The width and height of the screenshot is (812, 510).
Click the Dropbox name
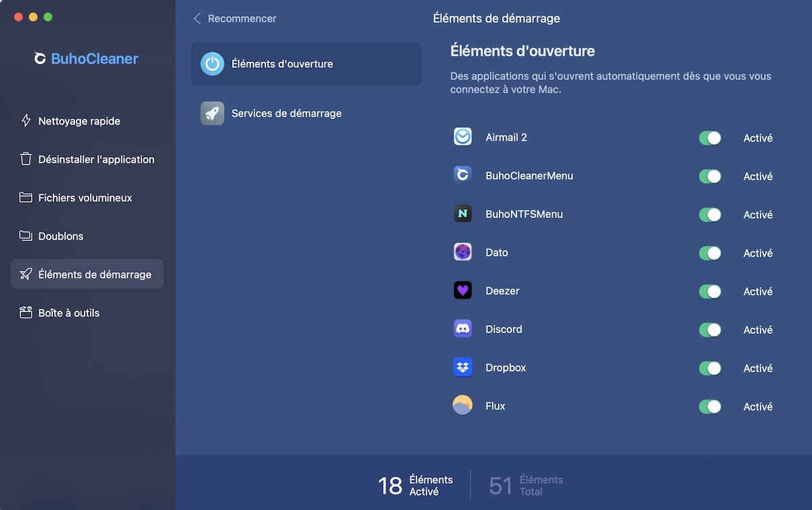(x=505, y=368)
